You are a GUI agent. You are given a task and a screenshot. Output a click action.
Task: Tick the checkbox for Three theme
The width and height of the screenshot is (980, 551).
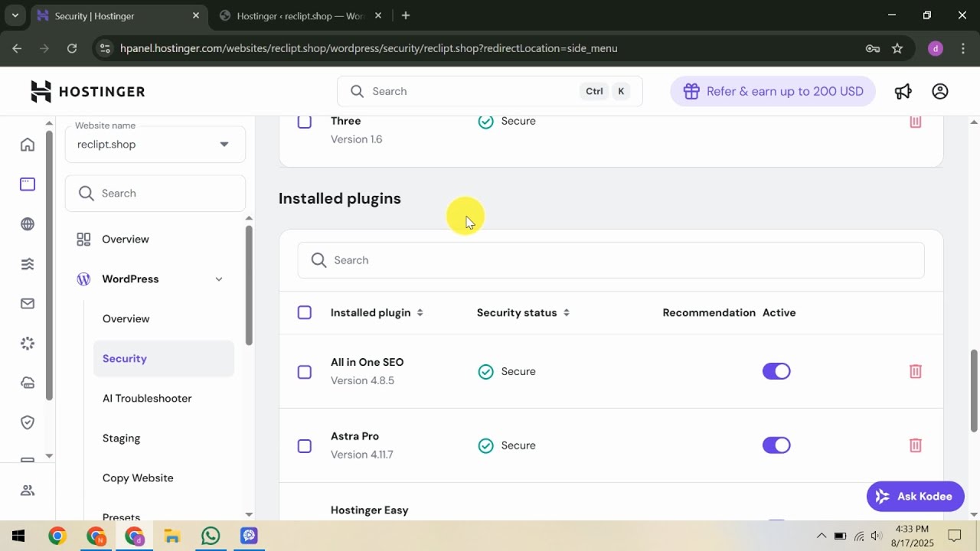click(x=305, y=122)
